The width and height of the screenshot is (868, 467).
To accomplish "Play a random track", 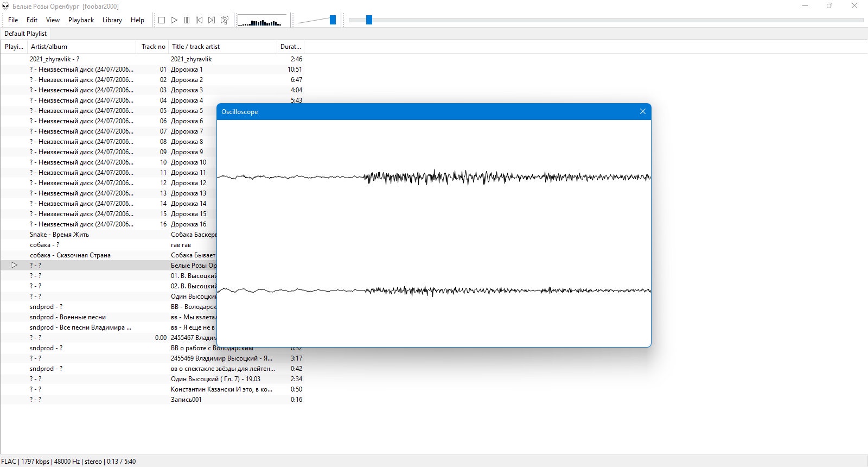I will point(224,20).
